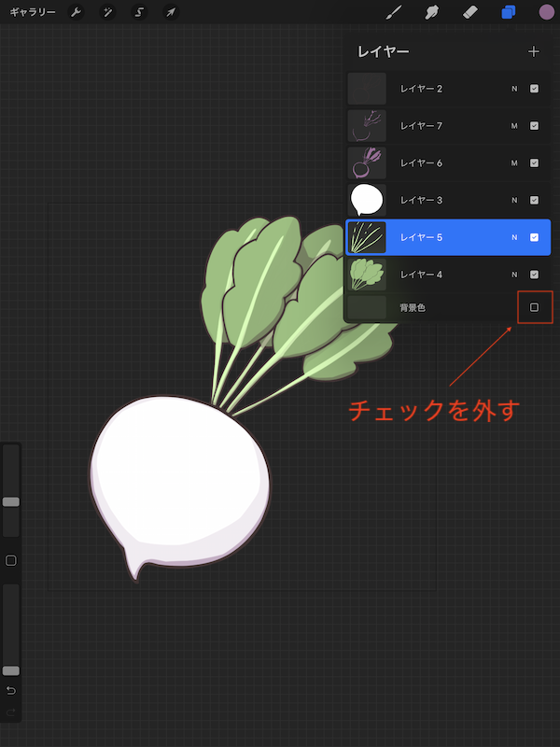Screen dimensions: 560x747
Task: Tap the undo arrow in sidebar
Action: 11,690
